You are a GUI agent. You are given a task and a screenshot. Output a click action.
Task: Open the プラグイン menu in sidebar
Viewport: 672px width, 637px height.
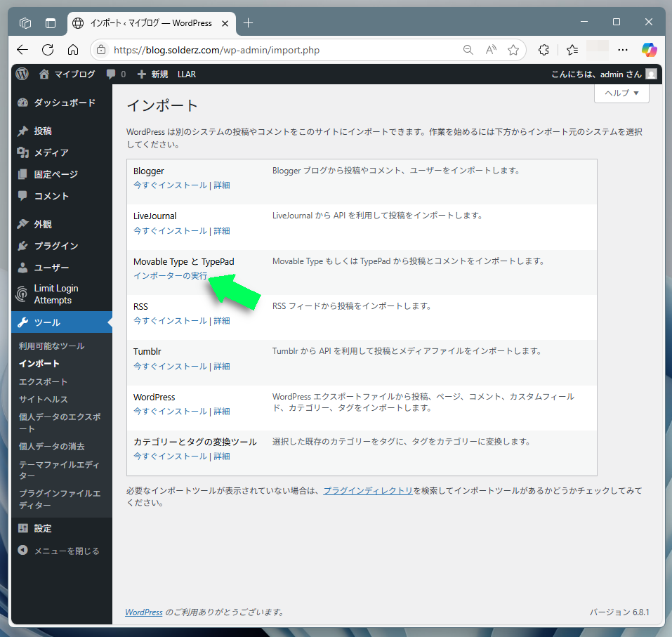(x=56, y=246)
